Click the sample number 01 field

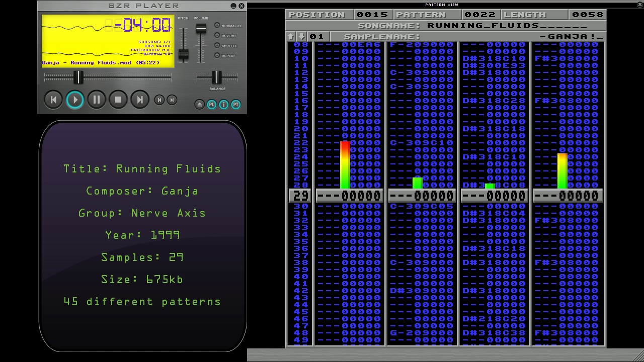(317, 37)
